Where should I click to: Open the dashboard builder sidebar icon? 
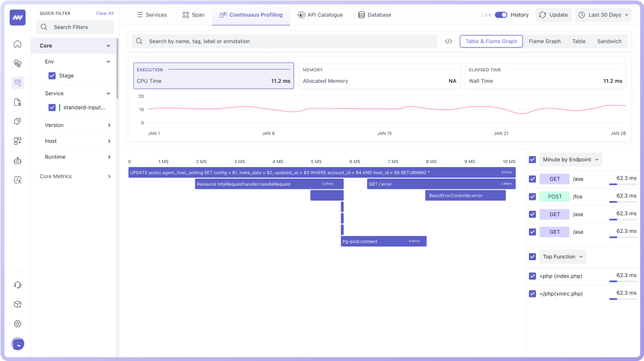18,141
